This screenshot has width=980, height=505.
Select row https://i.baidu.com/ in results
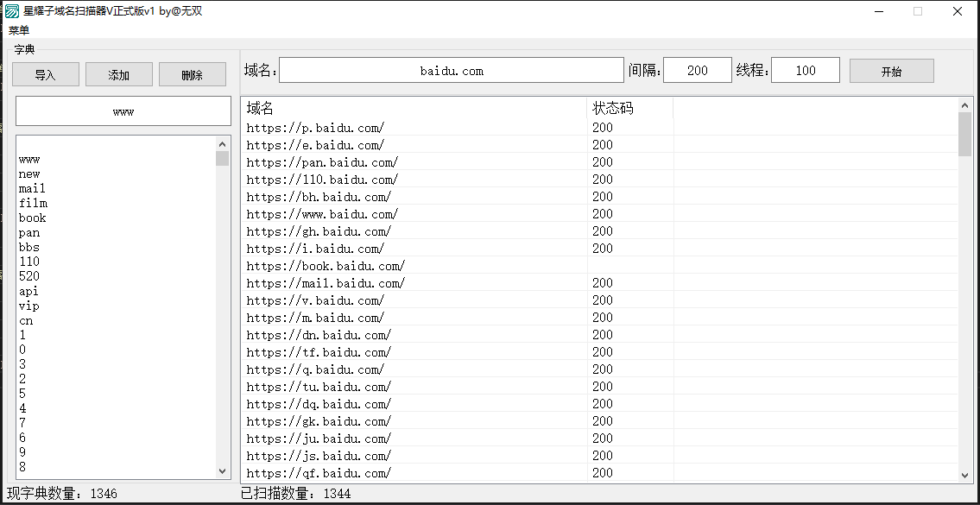599,249
